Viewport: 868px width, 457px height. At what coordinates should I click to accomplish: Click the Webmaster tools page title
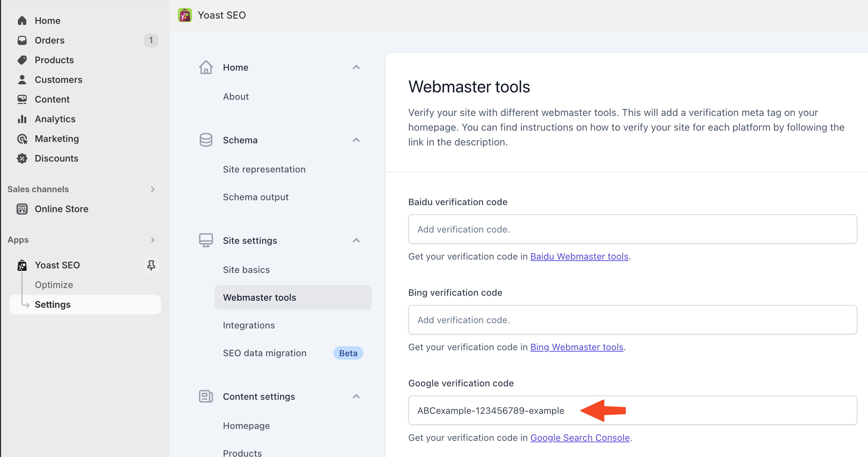pos(469,87)
